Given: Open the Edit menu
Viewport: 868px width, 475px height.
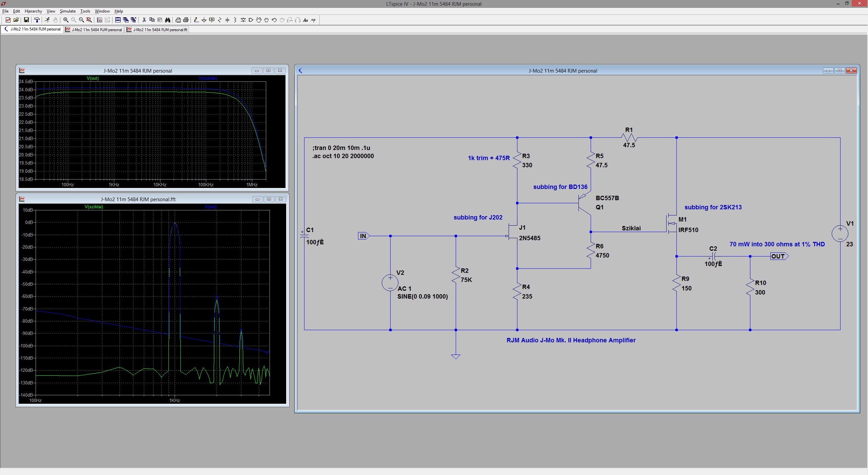Looking at the screenshot, I should pos(16,11).
